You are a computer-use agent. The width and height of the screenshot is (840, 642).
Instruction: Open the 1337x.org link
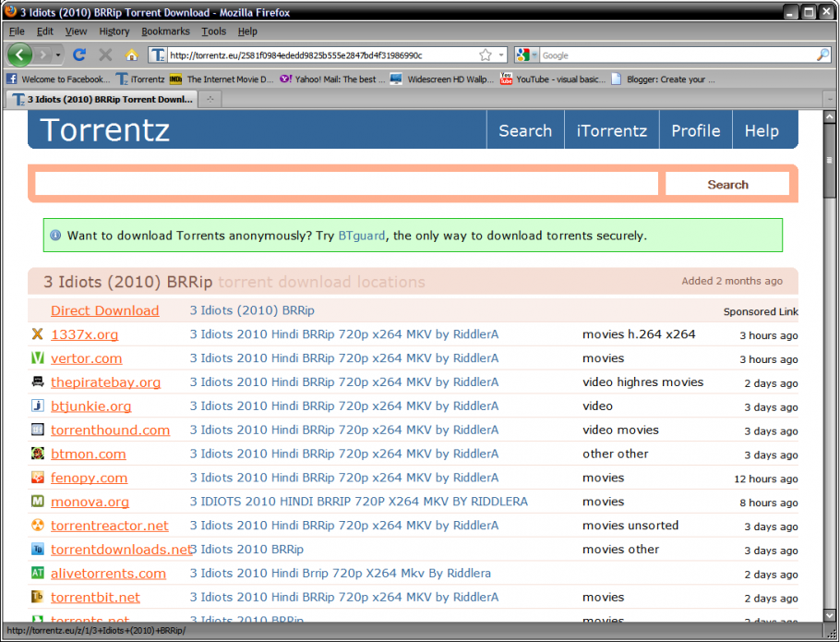tap(85, 334)
